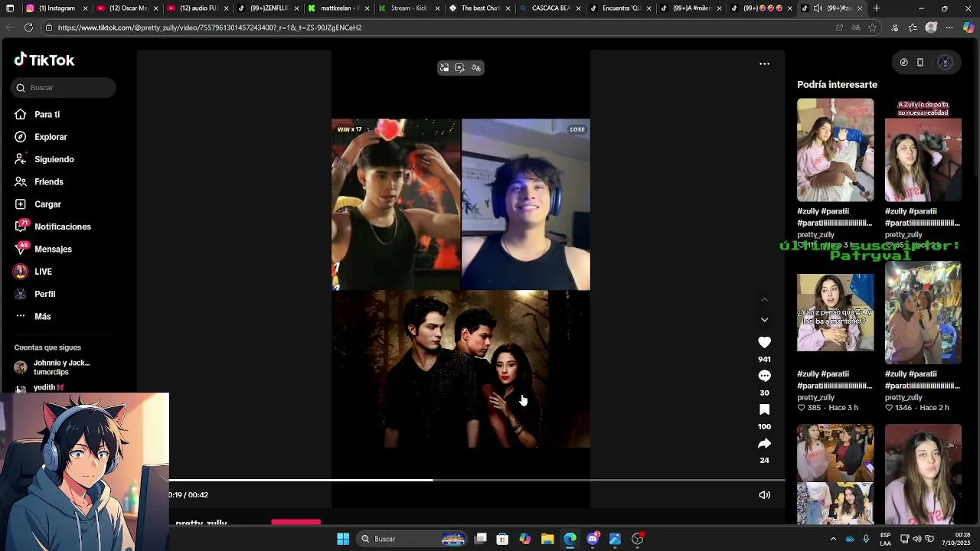
Task: Open Microsoft Store from the taskbar
Action: point(502,539)
